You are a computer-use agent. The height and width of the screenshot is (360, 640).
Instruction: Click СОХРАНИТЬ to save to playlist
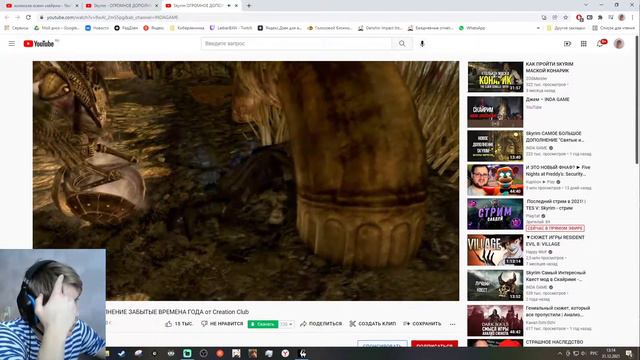(x=422, y=324)
